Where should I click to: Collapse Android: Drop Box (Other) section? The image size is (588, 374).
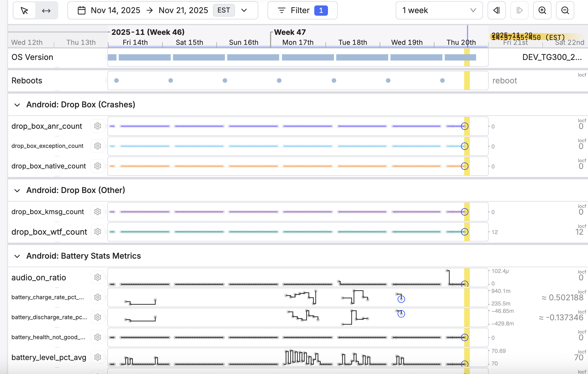click(17, 190)
